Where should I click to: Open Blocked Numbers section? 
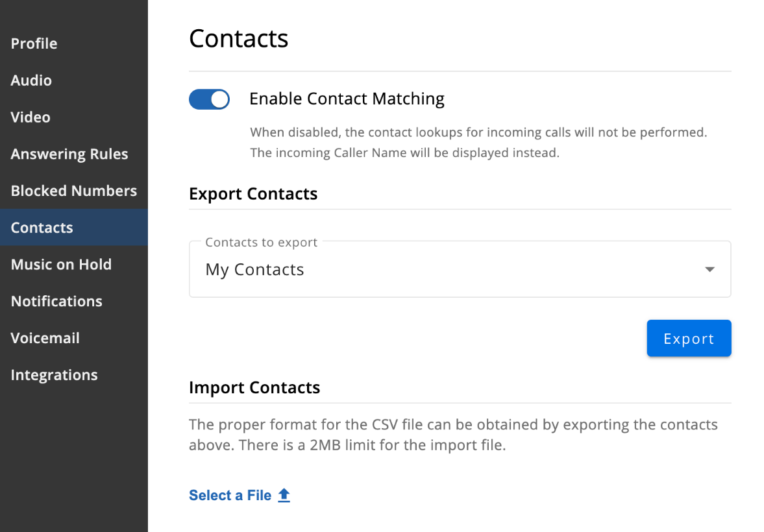(x=73, y=191)
